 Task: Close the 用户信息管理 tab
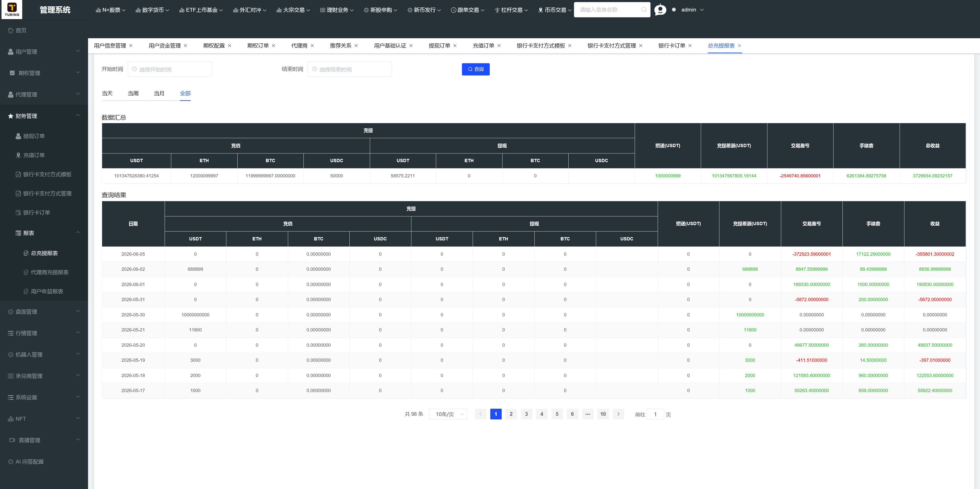tap(131, 46)
